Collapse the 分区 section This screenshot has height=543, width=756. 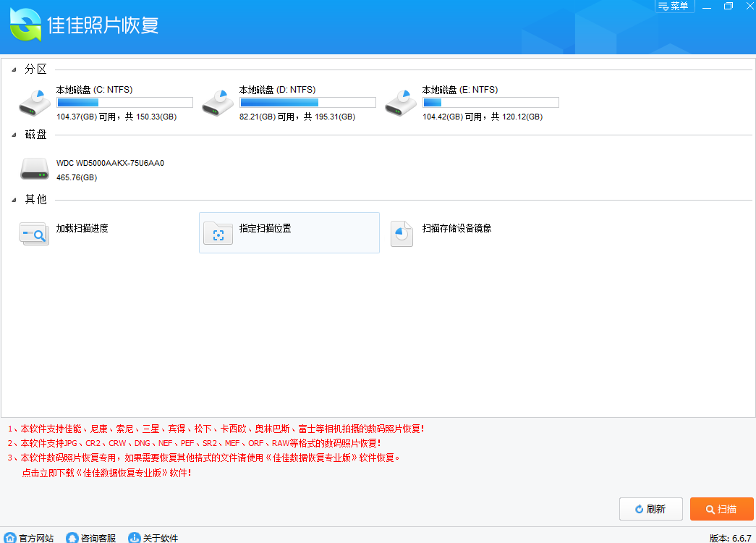point(15,70)
